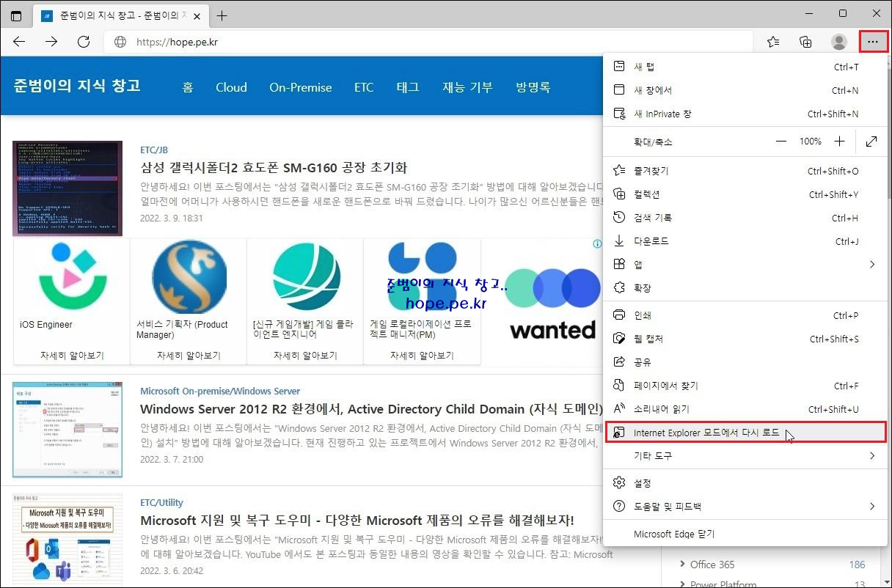Open the 방명록 navigation link
Viewport: 892px width, 588px height.
point(533,87)
